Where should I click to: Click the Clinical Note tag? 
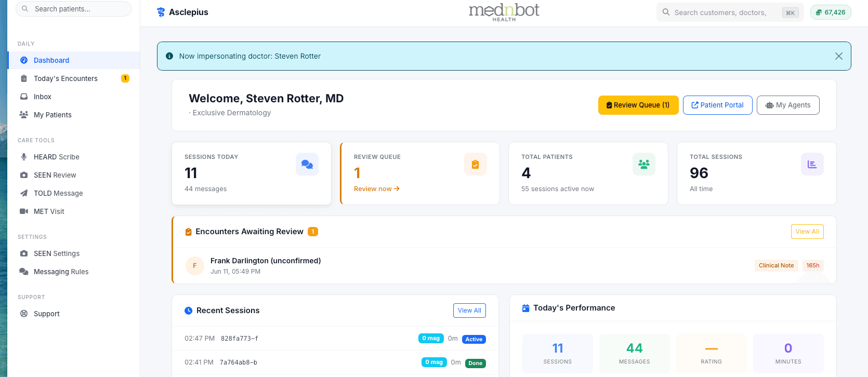776,265
